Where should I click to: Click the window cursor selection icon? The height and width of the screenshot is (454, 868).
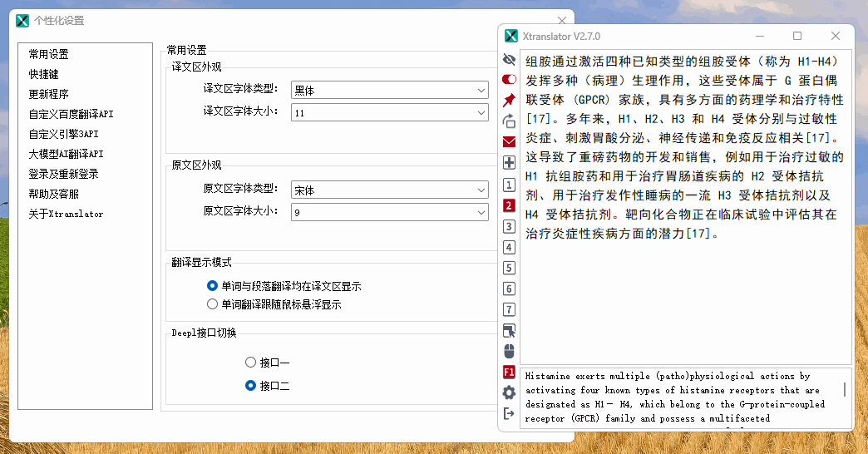pyautogui.click(x=510, y=331)
